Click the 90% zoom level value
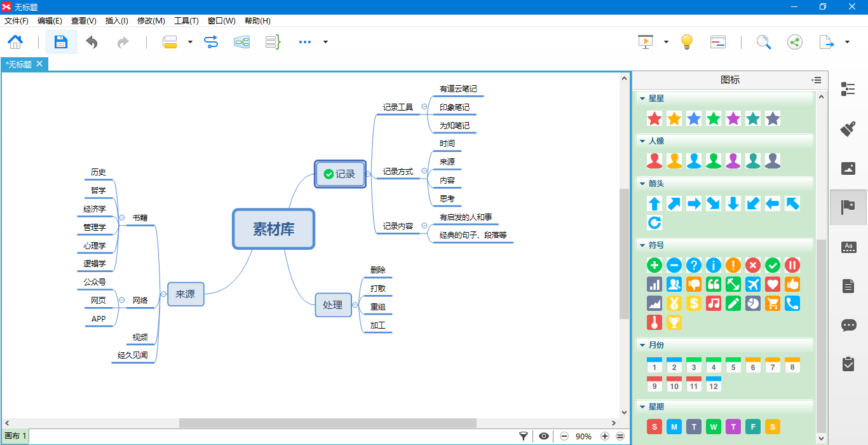 583,436
